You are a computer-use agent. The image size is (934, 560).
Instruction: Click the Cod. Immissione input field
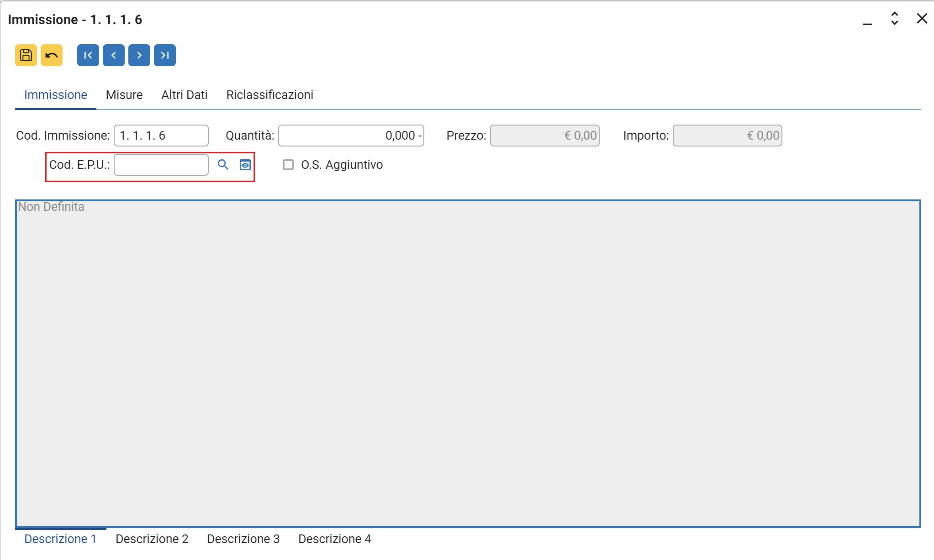click(161, 136)
